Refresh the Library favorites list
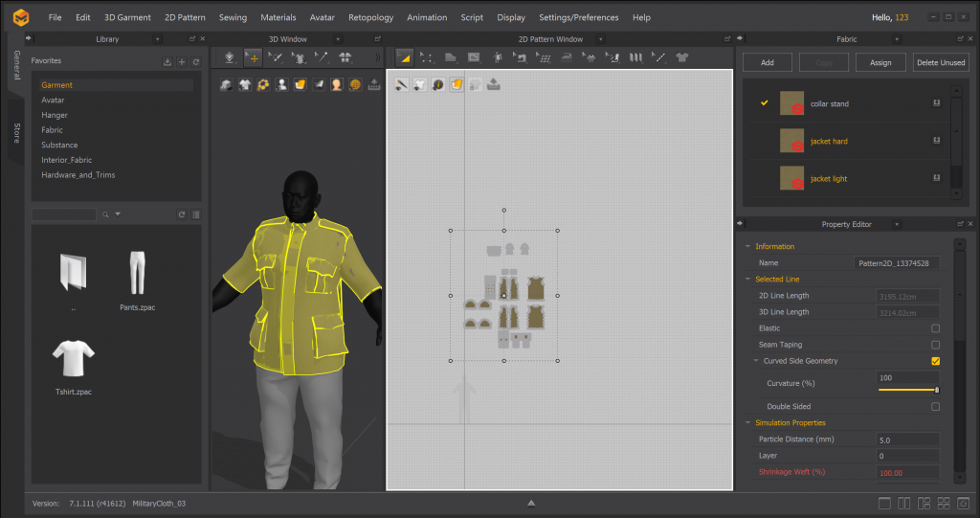 tap(195, 62)
